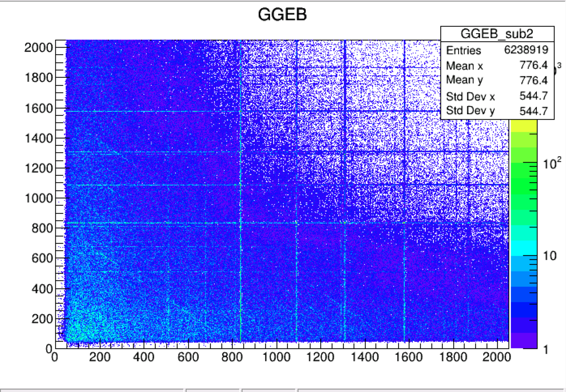Click y-axis label 1800
Screen dimensions: 566x392
39,78
